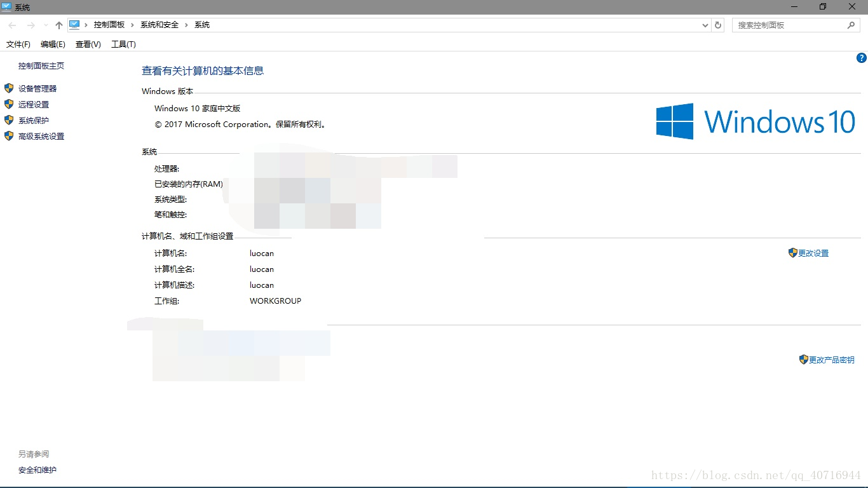
Task: Select luocan next to 计算机全名
Action: 262,269
